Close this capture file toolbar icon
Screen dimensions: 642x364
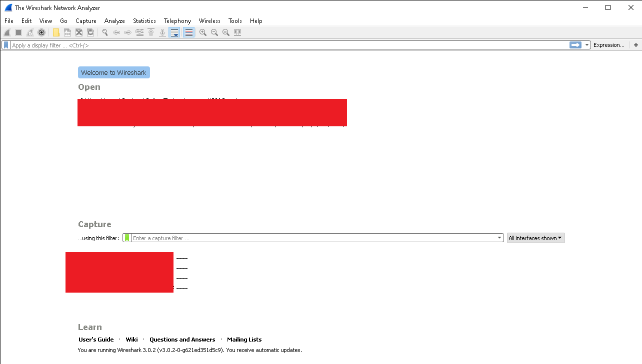point(79,32)
